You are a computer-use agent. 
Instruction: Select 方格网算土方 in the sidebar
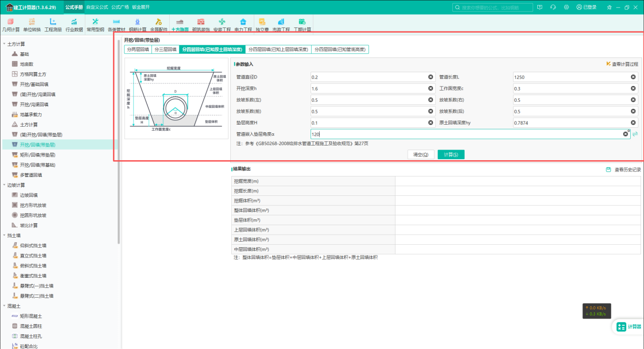[33, 74]
